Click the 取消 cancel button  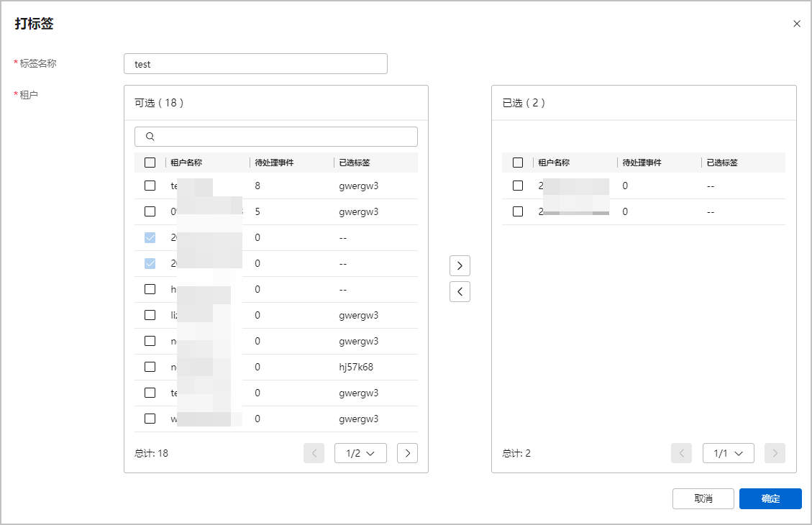click(x=703, y=498)
